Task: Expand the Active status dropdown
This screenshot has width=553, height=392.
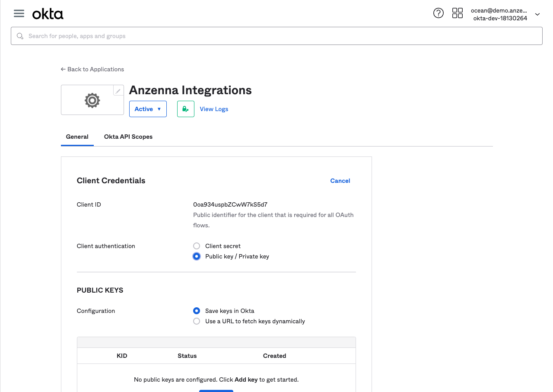Action: coord(147,109)
